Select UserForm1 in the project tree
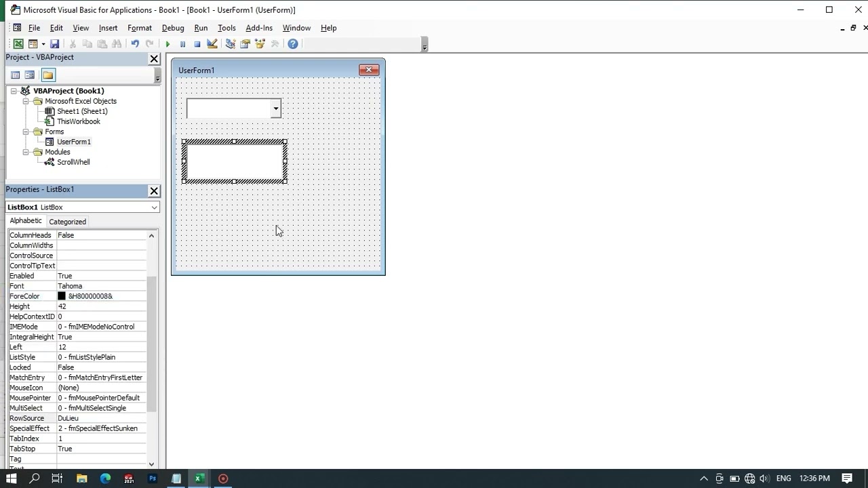868x488 pixels. pos(73,142)
